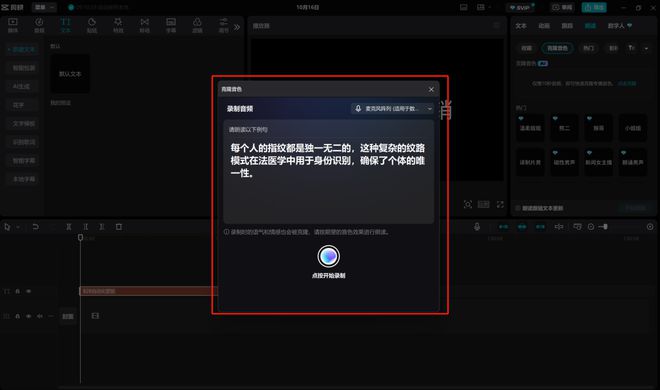Switch to the 数字人 tab

click(620, 26)
